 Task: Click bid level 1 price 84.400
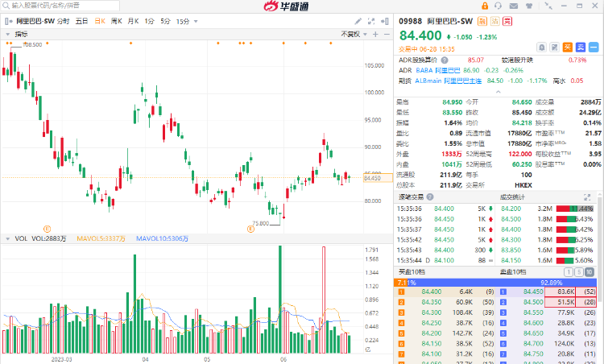point(432,292)
